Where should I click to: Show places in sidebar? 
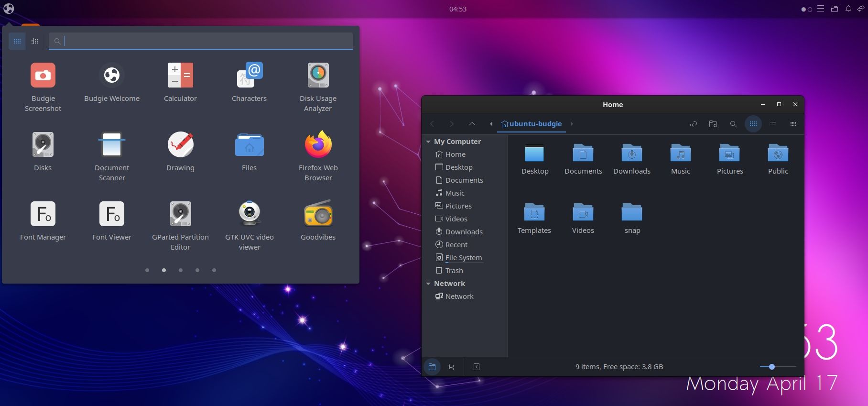click(x=432, y=367)
